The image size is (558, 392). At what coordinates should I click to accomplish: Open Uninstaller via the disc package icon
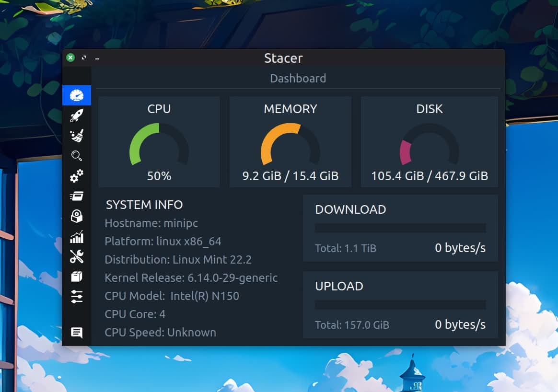77,216
